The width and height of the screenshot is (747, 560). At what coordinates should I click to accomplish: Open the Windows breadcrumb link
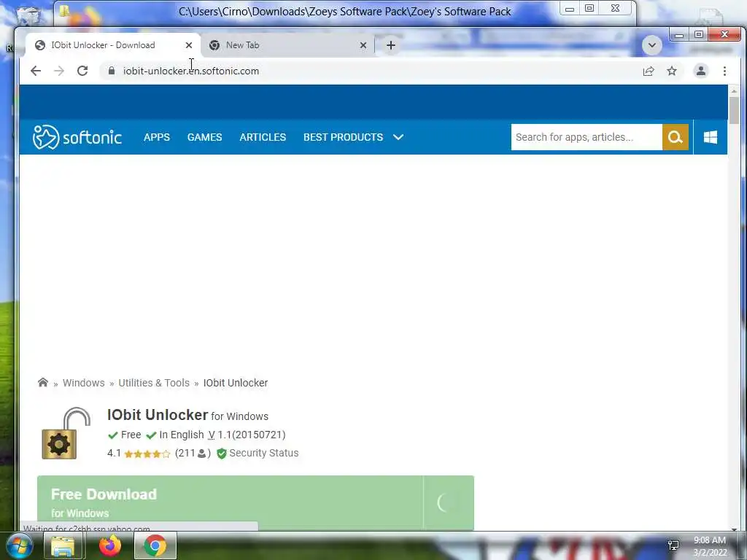point(83,383)
